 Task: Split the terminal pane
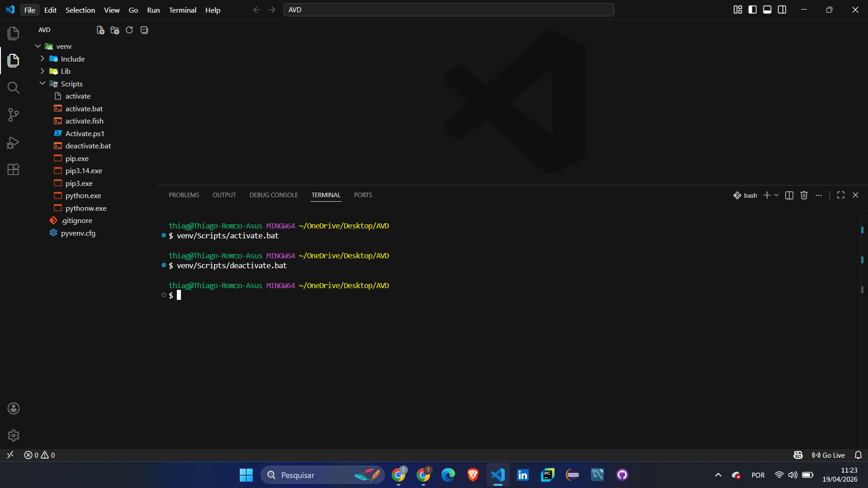pyautogui.click(x=789, y=195)
